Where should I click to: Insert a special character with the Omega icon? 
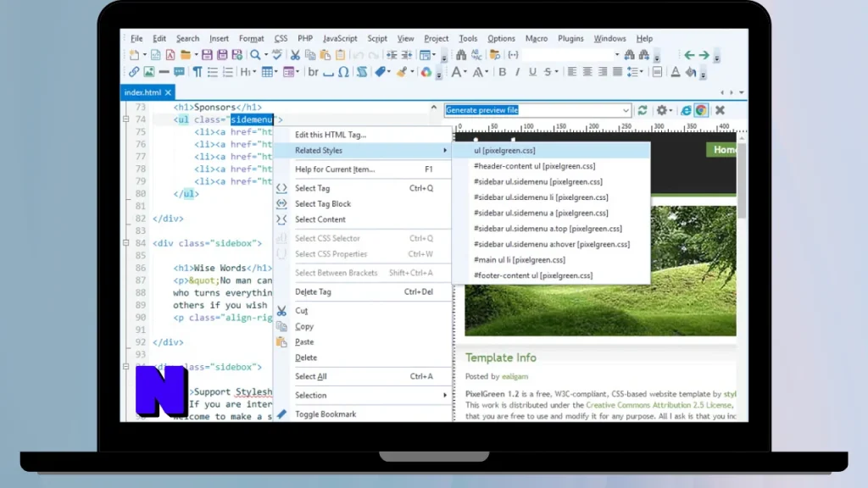coord(343,72)
